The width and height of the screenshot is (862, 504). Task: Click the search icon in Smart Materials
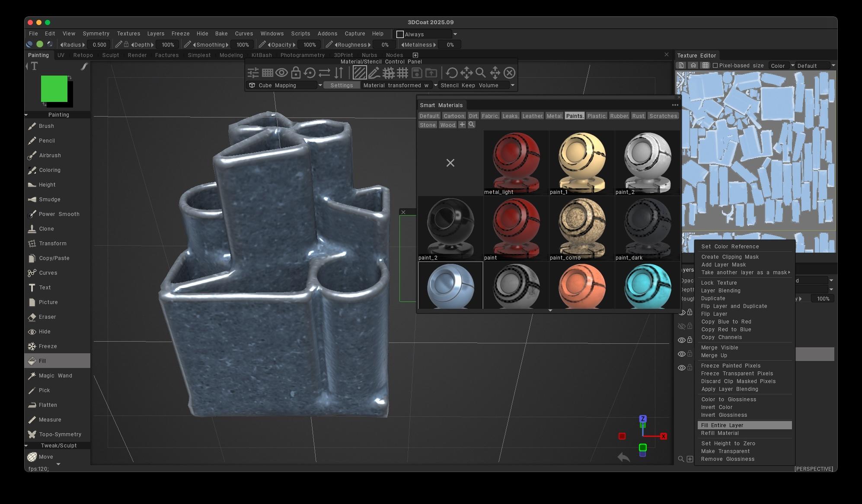[x=472, y=125]
